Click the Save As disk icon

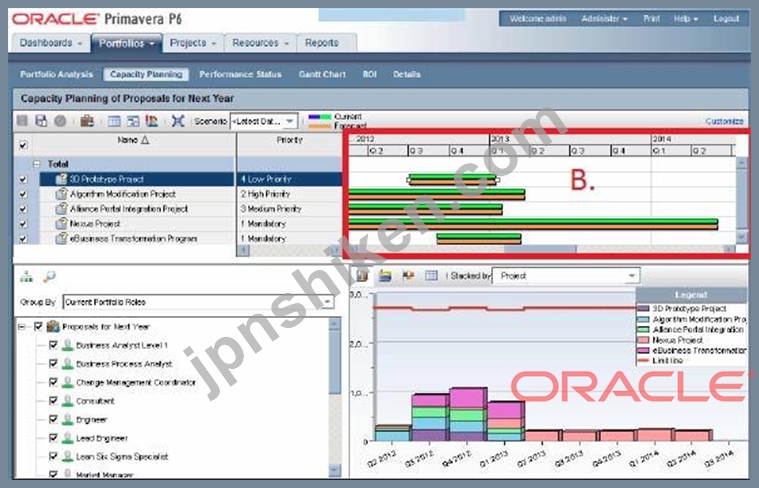point(41,121)
